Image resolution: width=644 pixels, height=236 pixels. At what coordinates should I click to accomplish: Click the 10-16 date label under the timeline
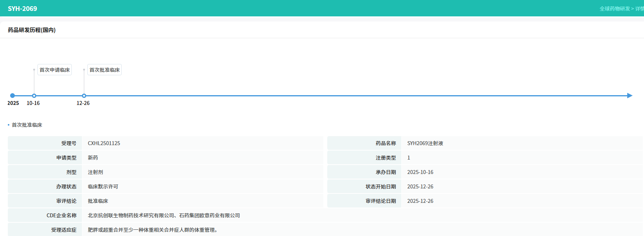(x=33, y=103)
